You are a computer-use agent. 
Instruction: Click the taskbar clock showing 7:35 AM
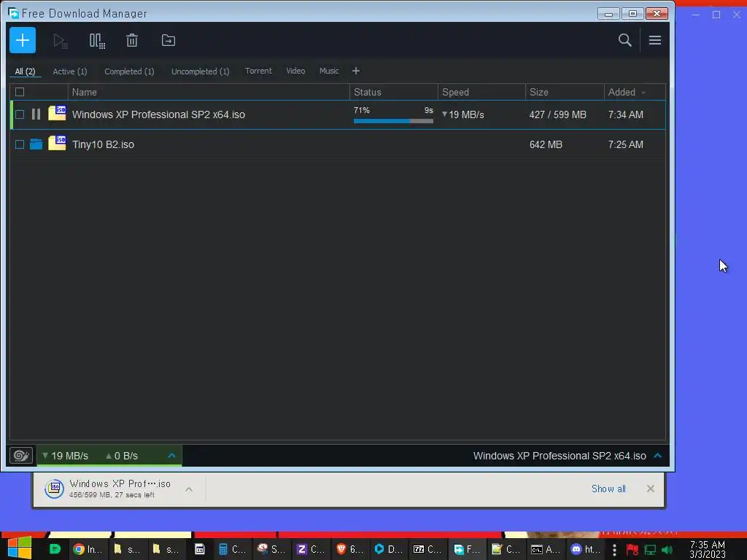pyautogui.click(x=708, y=550)
